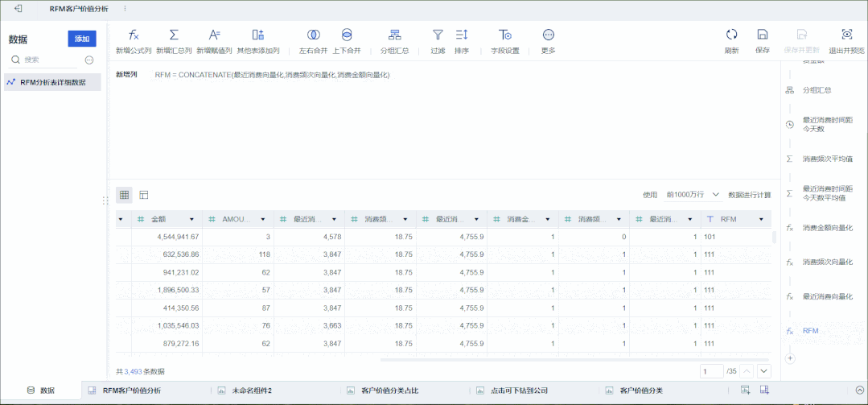This screenshot has width=868, height=405.
Task: Switch to the field layout view toggle
Action: 144,195
